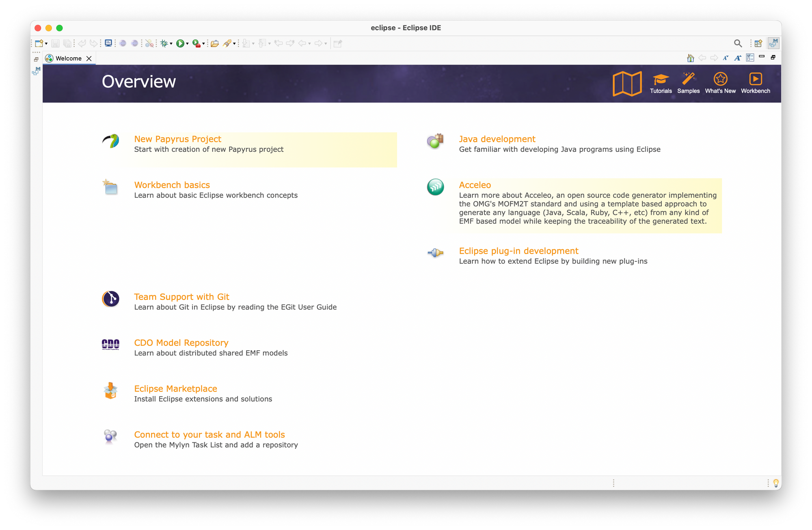Click the Customize page checklist icon

tap(750, 58)
